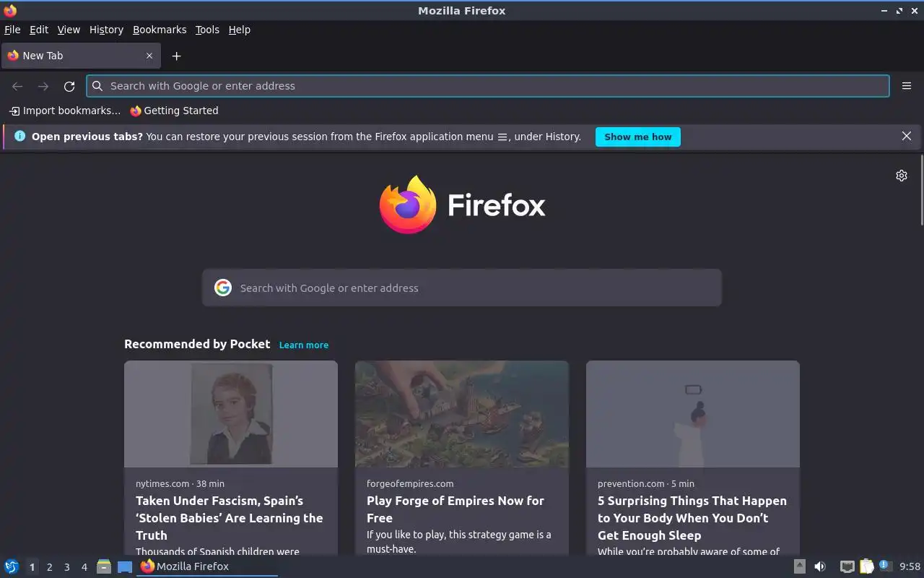Click the forgeofempires.com source label
This screenshot has height=578, width=924.
410,483
